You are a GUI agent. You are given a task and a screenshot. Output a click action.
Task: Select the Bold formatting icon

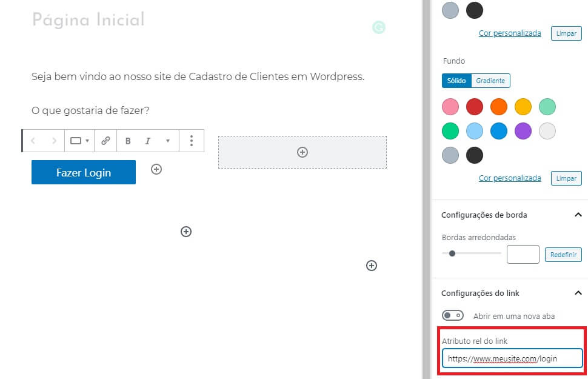128,141
